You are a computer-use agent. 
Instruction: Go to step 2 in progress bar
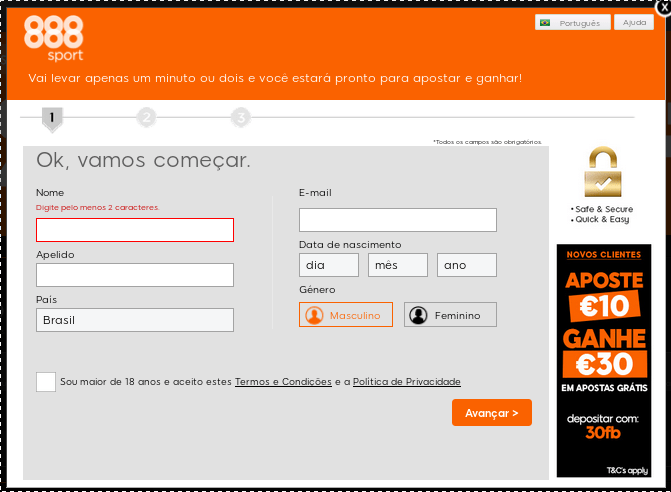[x=146, y=117]
